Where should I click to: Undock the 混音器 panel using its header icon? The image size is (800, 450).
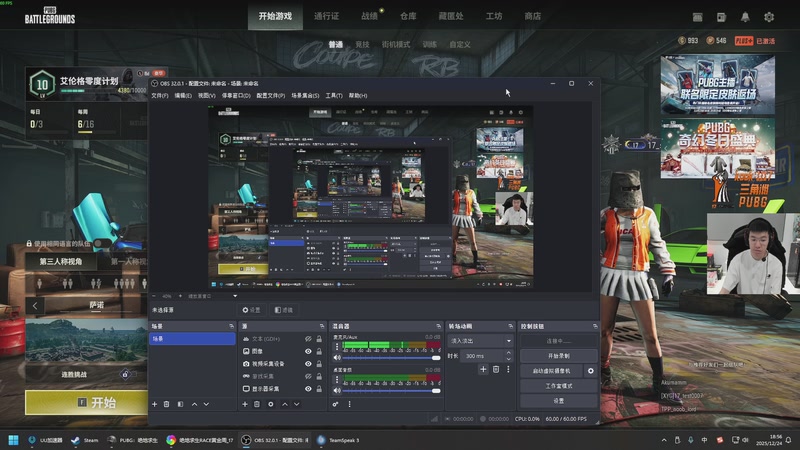[x=439, y=326]
